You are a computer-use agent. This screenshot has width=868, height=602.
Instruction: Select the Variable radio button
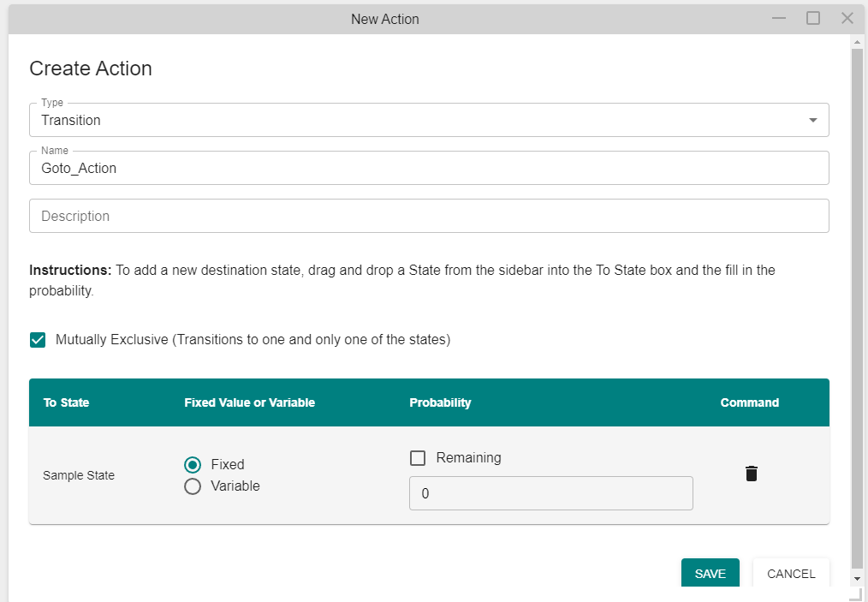[x=193, y=486]
